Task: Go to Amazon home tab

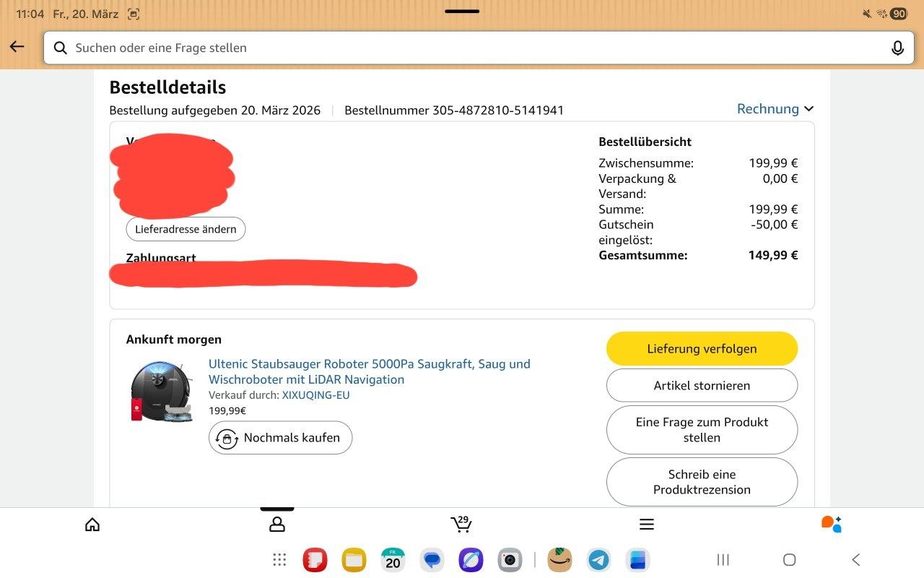Action: pyautogui.click(x=92, y=525)
